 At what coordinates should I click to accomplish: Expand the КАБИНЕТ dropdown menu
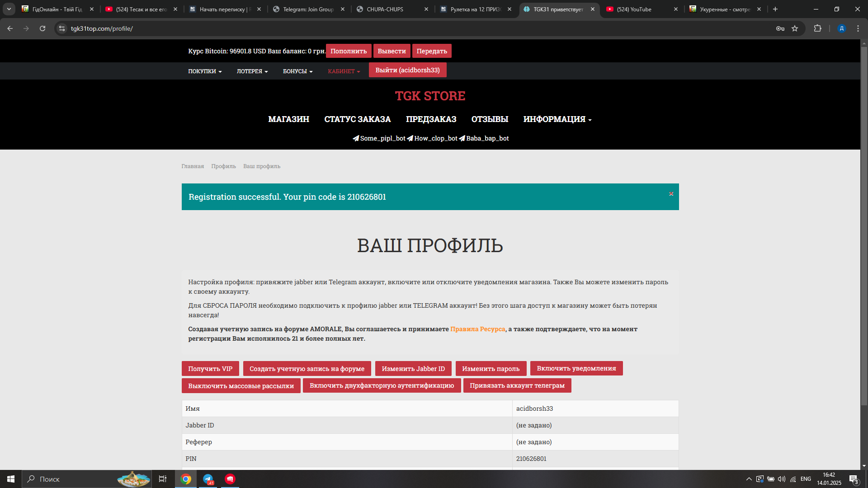pos(344,71)
